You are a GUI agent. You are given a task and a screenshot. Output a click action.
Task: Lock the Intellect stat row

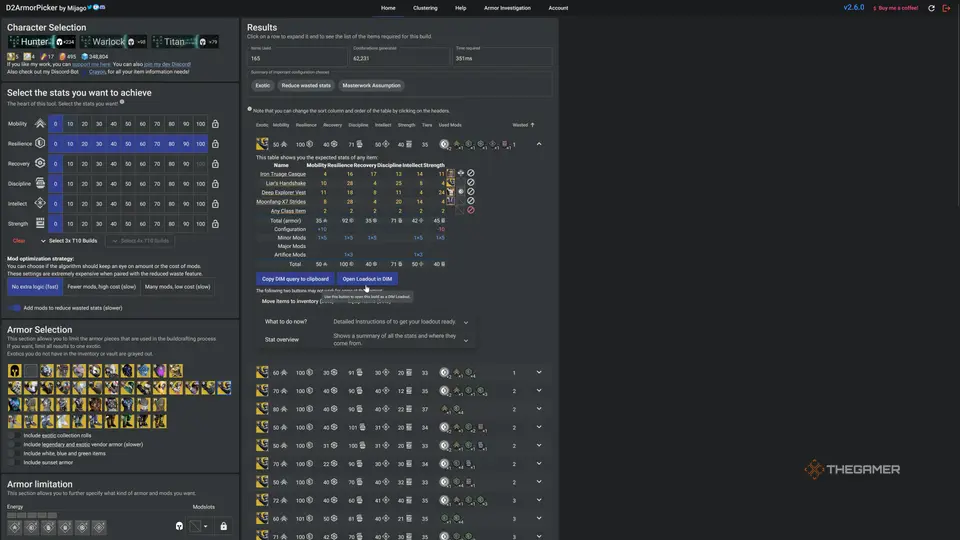click(x=215, y=204)
